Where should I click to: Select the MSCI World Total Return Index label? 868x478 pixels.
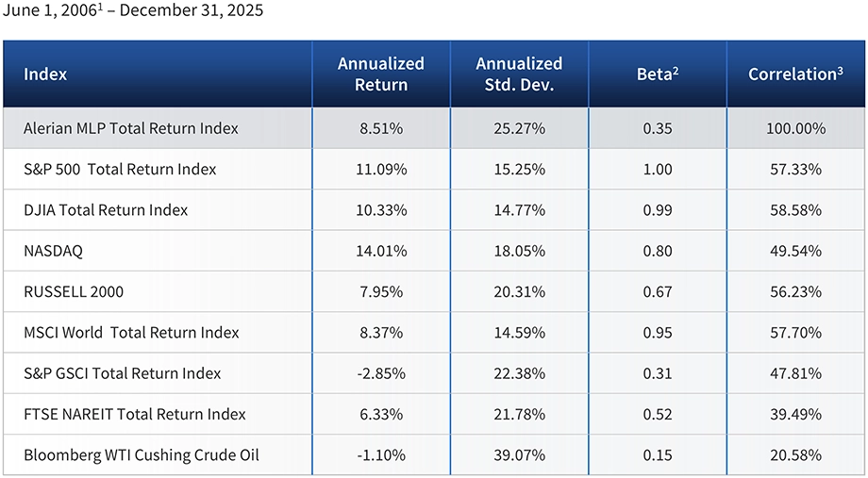pos(132,333)
